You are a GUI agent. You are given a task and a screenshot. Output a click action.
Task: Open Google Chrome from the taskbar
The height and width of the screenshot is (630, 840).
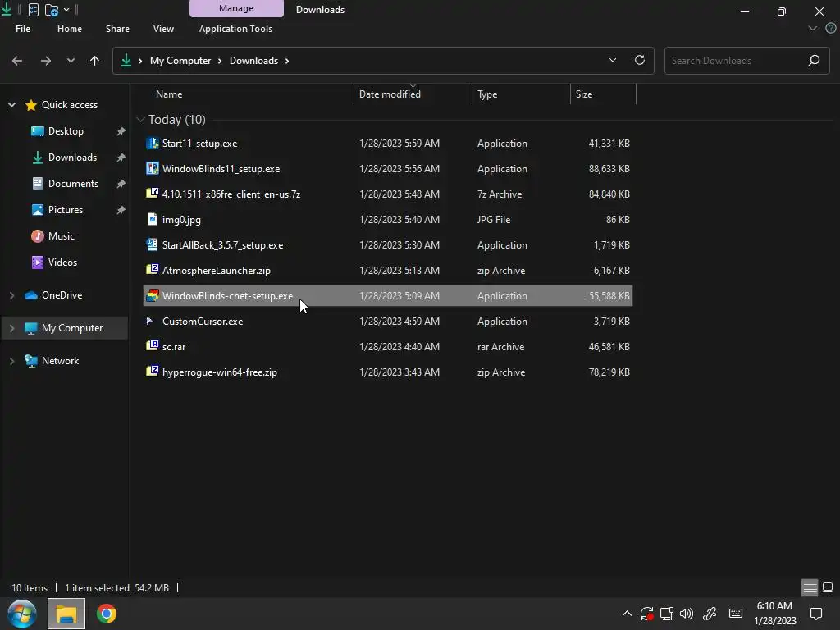106,614
